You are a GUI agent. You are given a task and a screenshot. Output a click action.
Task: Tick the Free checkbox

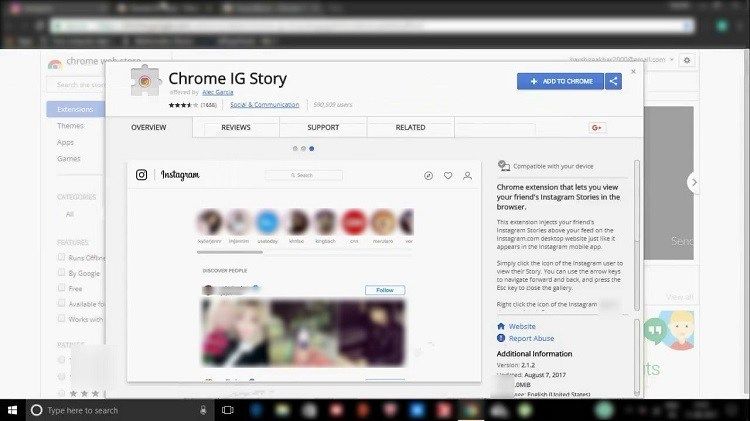61,288
